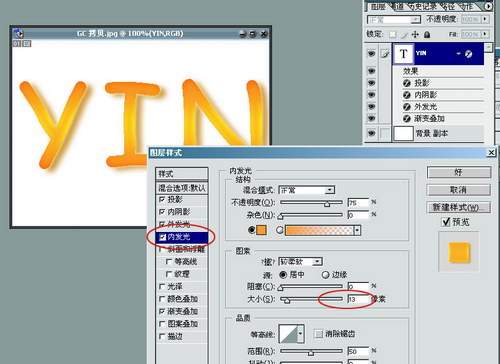
Task: Select the solid color glow radio button
Action: pos(252,230)
